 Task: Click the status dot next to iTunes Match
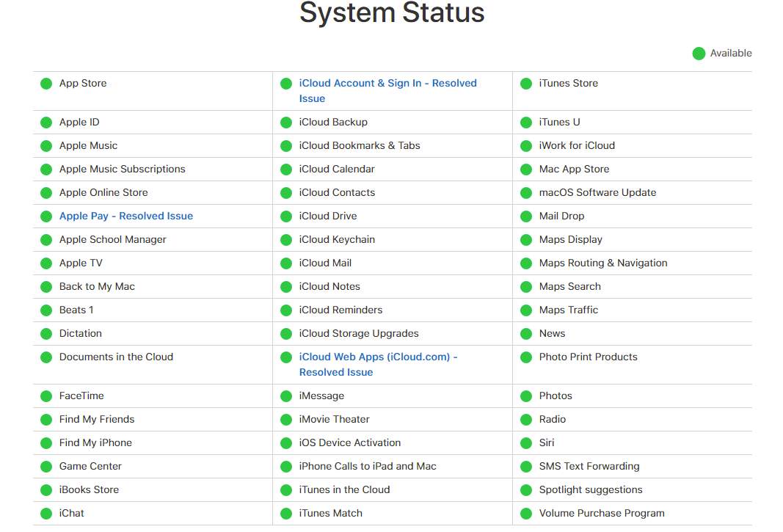coord(286,514)
